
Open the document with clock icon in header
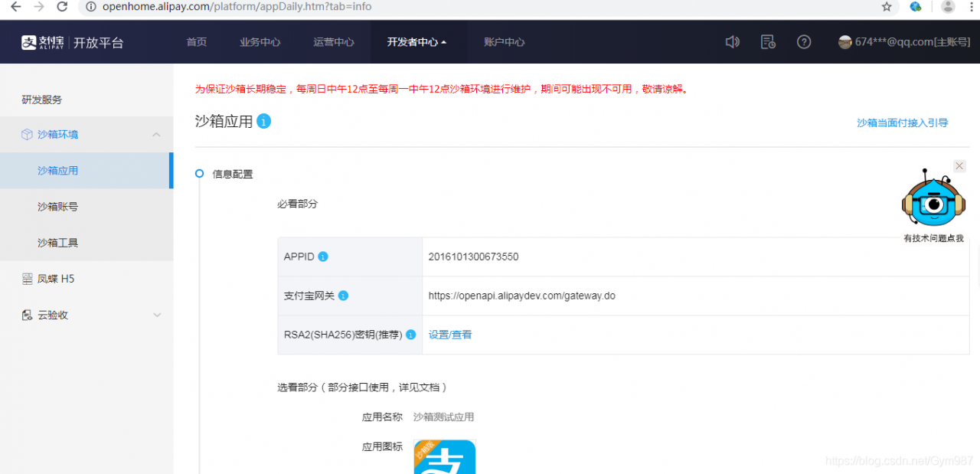click(x=768, y=42)
